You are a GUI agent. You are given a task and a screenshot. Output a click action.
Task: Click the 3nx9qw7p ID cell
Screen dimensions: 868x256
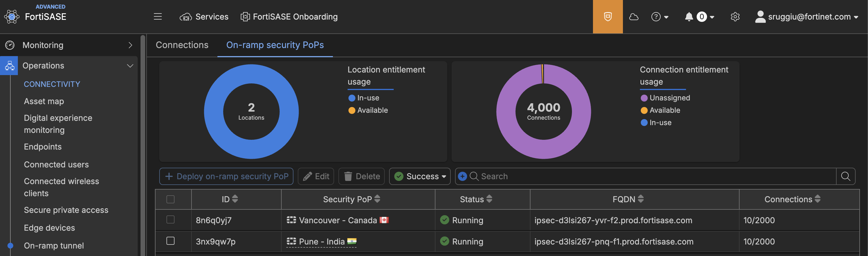[x=216, y=242]
